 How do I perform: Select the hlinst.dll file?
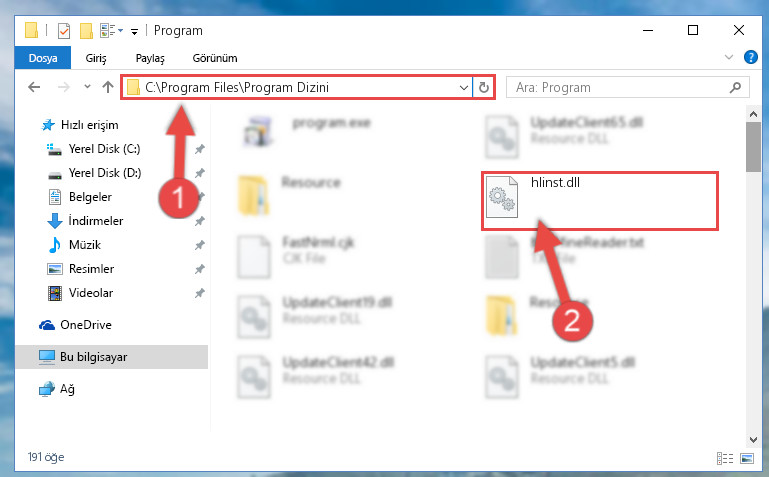pos(599,201)
